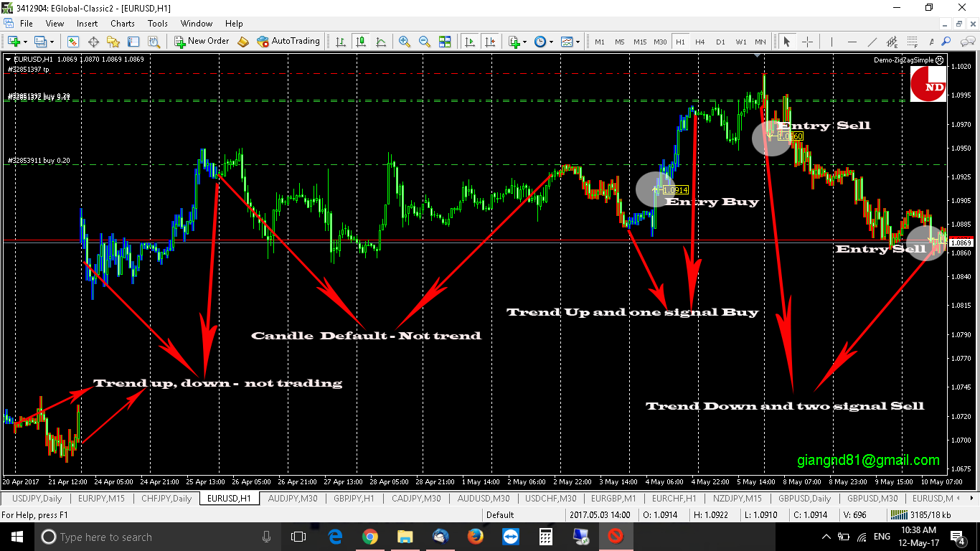Image resolution: width=980 pixels, height=551 pixels.
Task: Switch to the USDJPY,Daily chart tab
Action: pyautogui.click(x=37, y=498)
